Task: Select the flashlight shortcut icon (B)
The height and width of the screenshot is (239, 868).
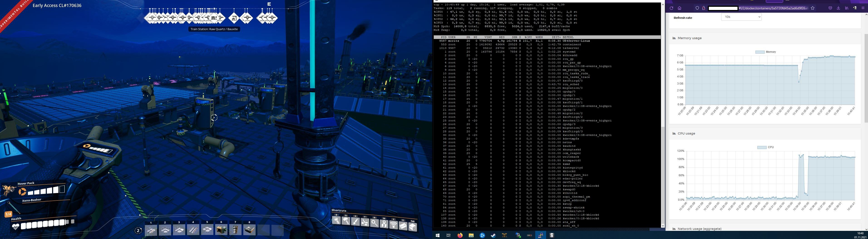Action: click(x=336, y=220)
